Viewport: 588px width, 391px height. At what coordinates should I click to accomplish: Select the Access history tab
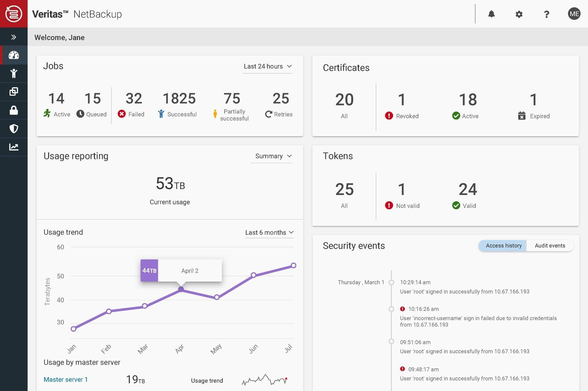point(503,246)
